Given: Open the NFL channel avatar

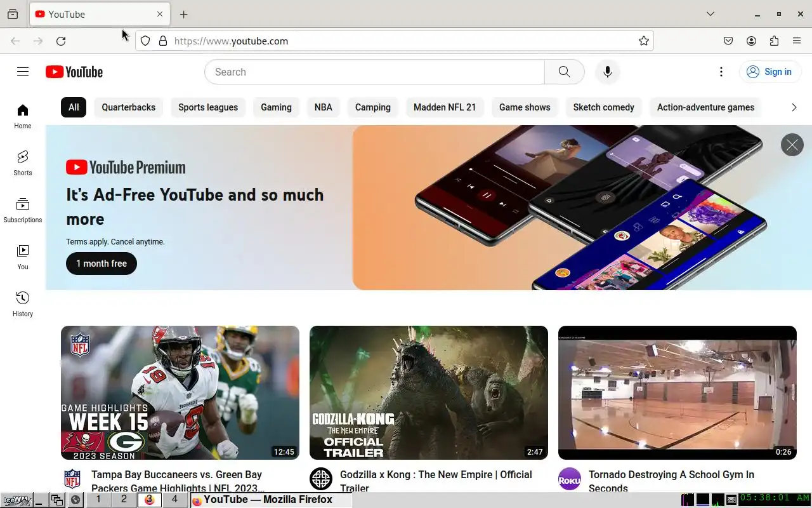Looking at the screenshot, I should 72,479.
